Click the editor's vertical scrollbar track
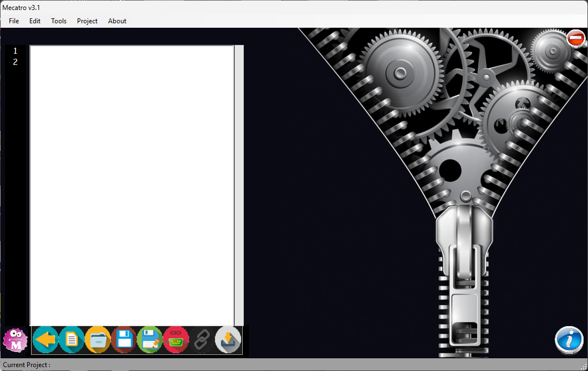This screenshot has width=588, height=371. 239,183
